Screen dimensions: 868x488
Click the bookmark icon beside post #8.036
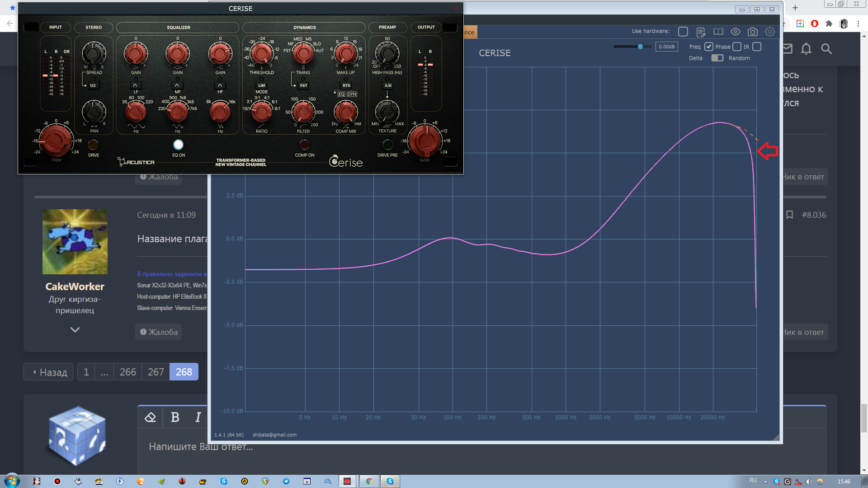[x=789, y=215]
